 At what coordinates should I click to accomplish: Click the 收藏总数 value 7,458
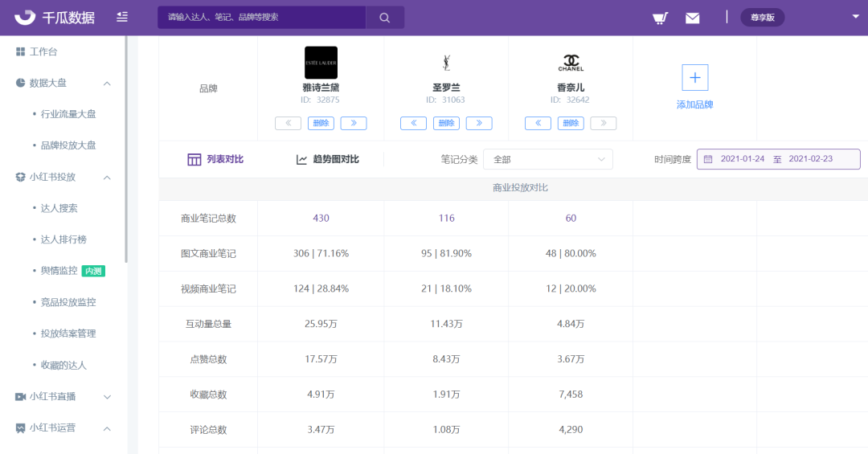[571, 395]
